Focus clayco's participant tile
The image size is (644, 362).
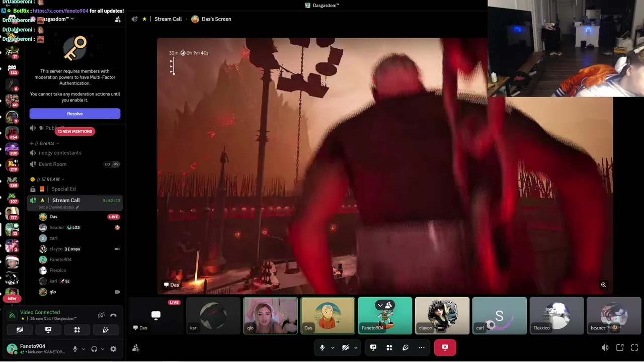(x=443, y=316)
